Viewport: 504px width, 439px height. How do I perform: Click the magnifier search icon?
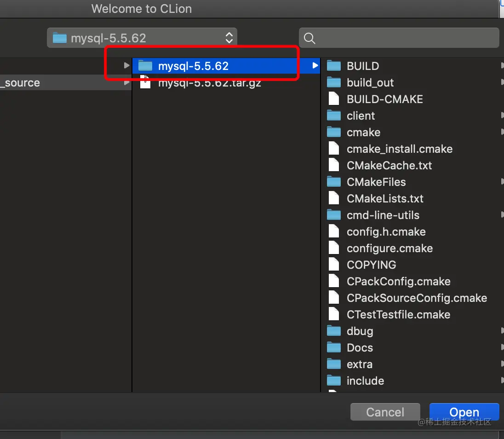click(309, 38)
